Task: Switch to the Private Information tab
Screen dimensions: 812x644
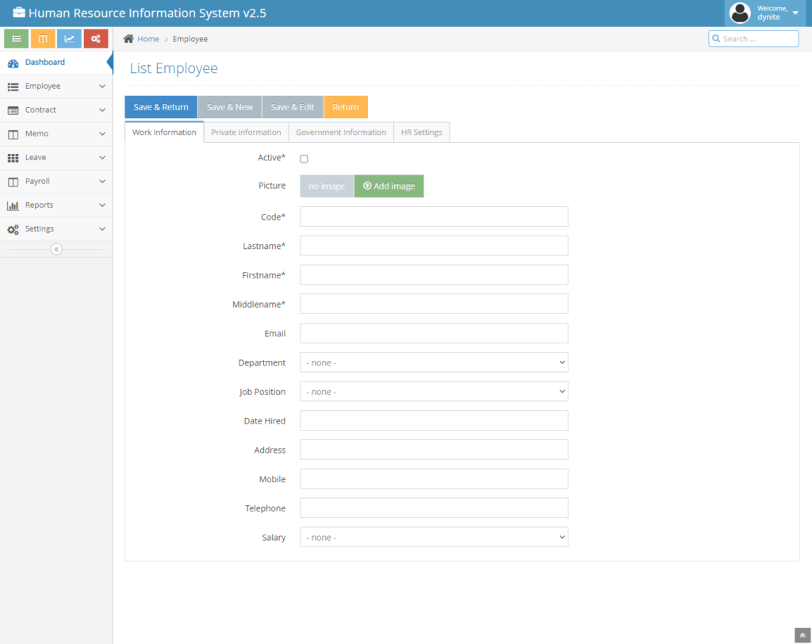Action: coord(246,132)
